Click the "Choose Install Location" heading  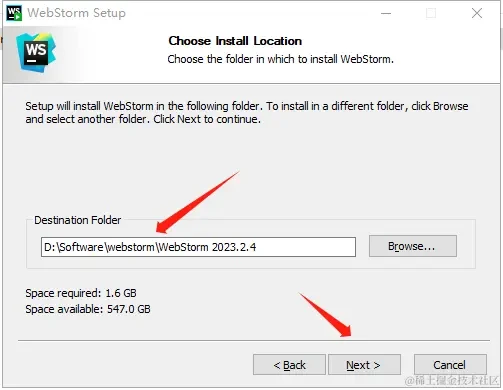[x=235, y=41]
